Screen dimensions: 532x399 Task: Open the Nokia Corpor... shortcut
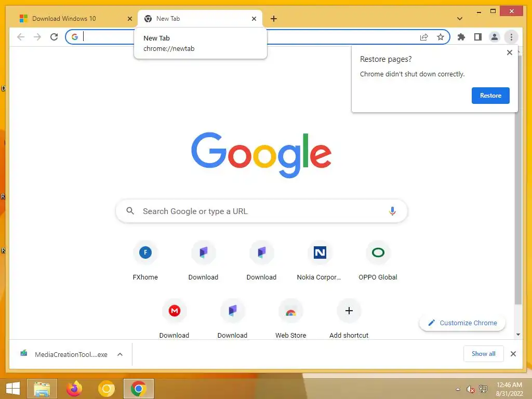(320, 261)
